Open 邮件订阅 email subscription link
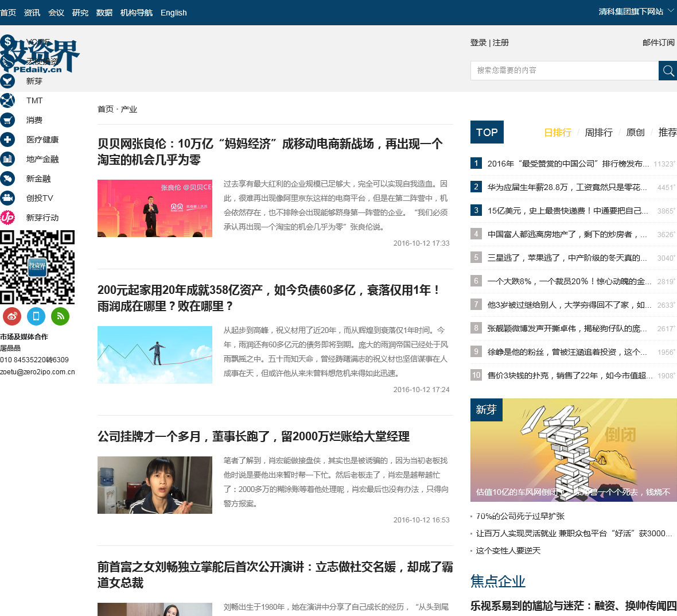Screen dimensions: 677x616 659,42
